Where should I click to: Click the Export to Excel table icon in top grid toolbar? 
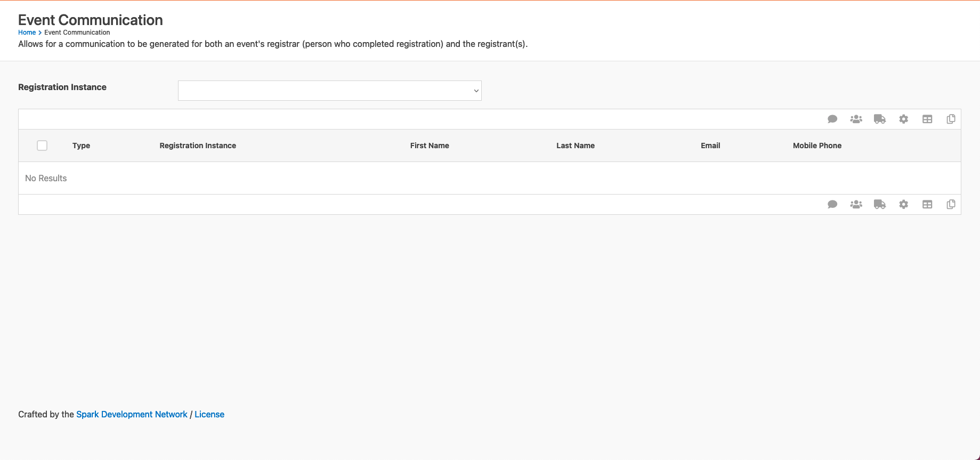coord(927,119)
